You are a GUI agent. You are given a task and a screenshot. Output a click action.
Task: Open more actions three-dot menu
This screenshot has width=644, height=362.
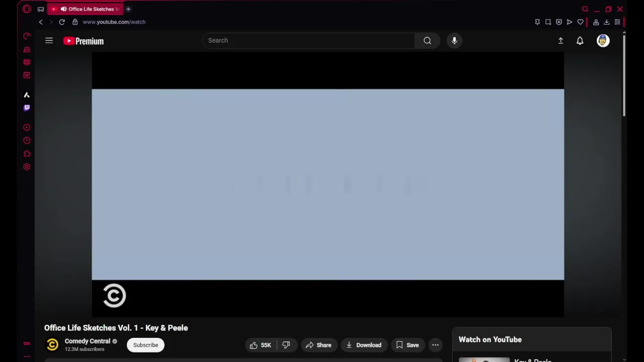click(435, 345)
